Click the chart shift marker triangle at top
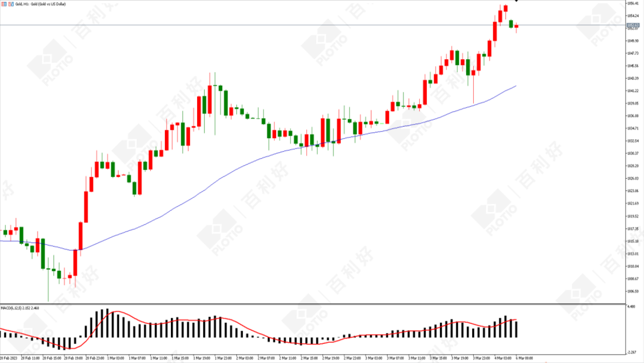This screenshot has width=644, height=363. pos(516,1)
